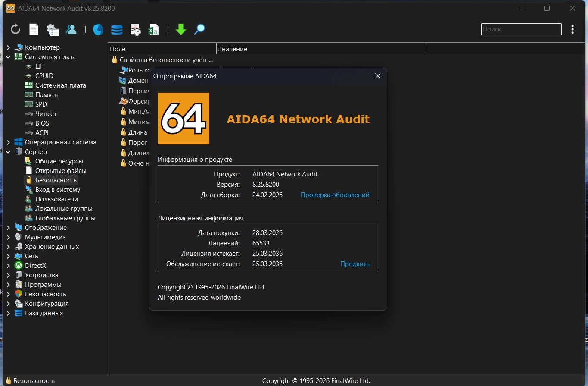Click the two-users icon in toolbar
588x386 pixels.
click(71, 29)
